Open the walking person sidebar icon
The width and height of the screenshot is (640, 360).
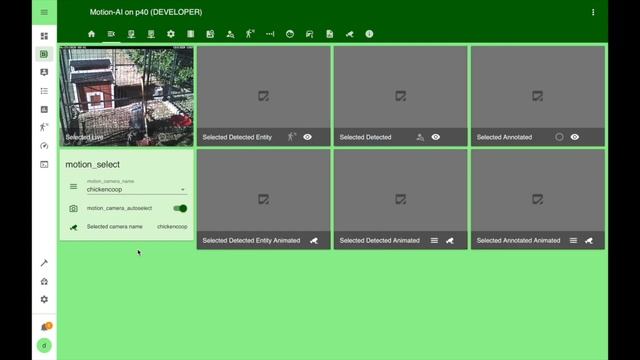tap(44, 127)
